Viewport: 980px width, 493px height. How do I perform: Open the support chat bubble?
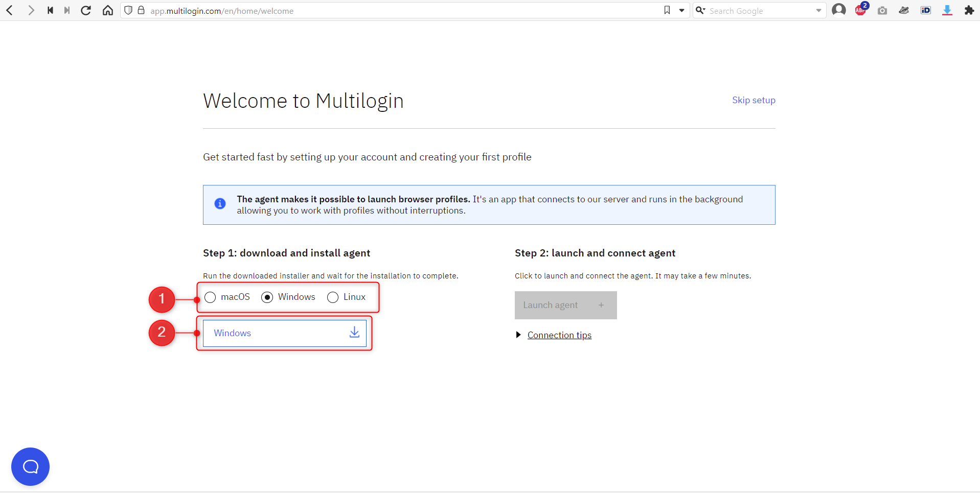31,466
